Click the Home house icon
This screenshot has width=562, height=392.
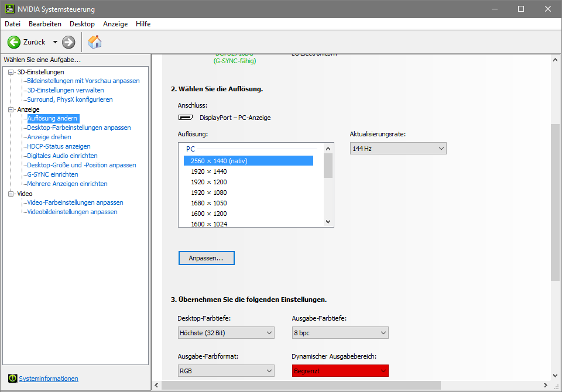(x=95, y=42)
